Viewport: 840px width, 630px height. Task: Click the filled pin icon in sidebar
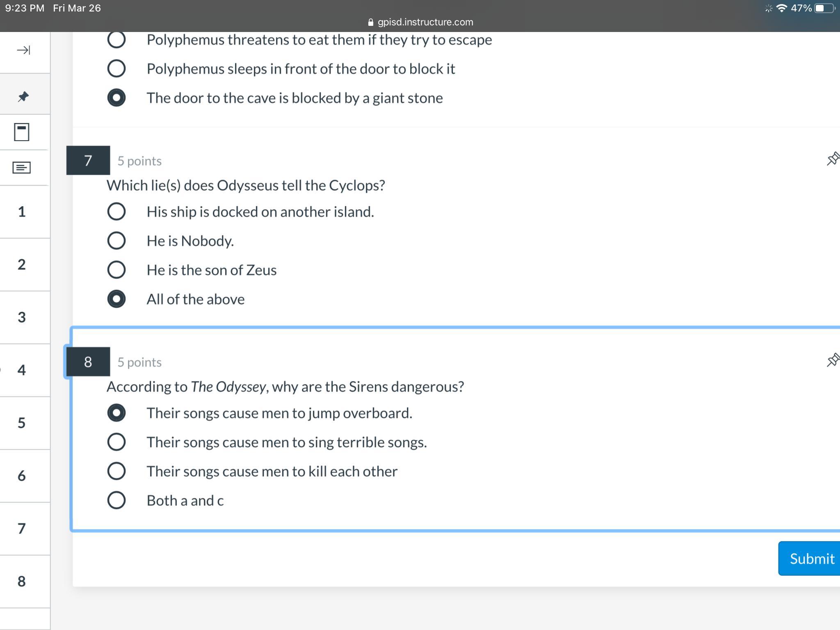point(23,97)
